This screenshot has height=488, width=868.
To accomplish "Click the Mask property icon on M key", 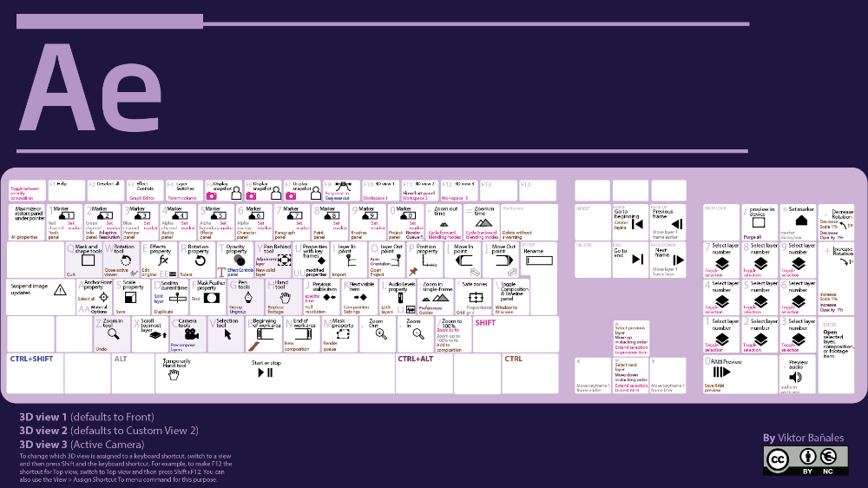I will point(343,334).
